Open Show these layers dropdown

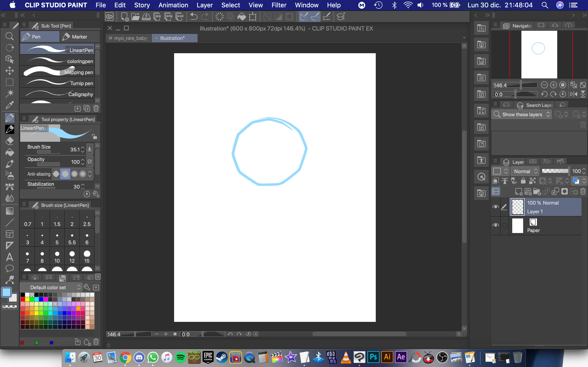click(522, 114)
